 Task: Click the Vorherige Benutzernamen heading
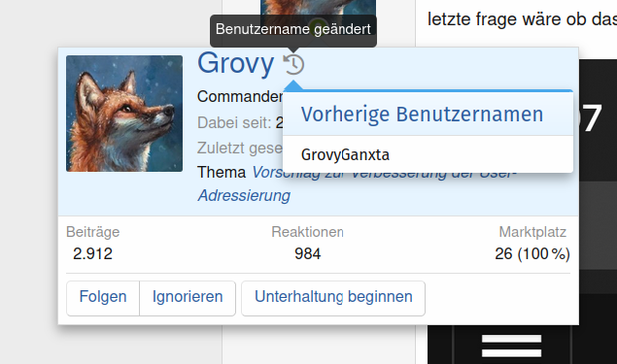[422, 115]
